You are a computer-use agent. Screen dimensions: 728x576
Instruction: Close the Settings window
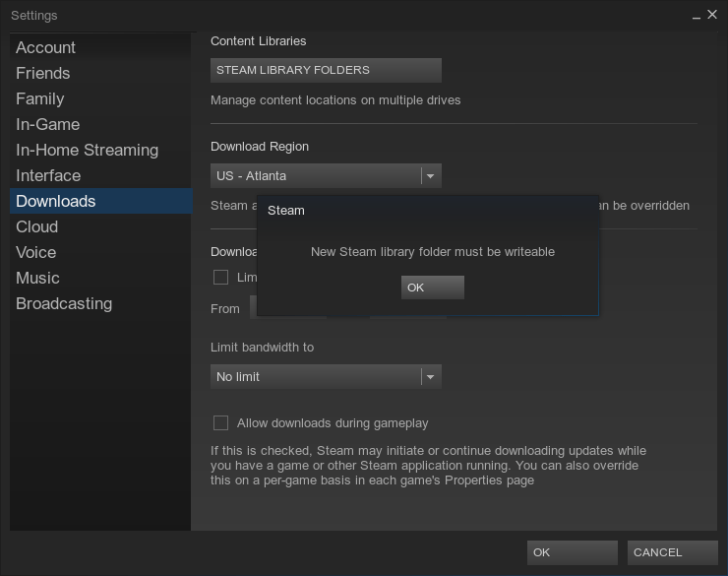[x=712, y=15]
